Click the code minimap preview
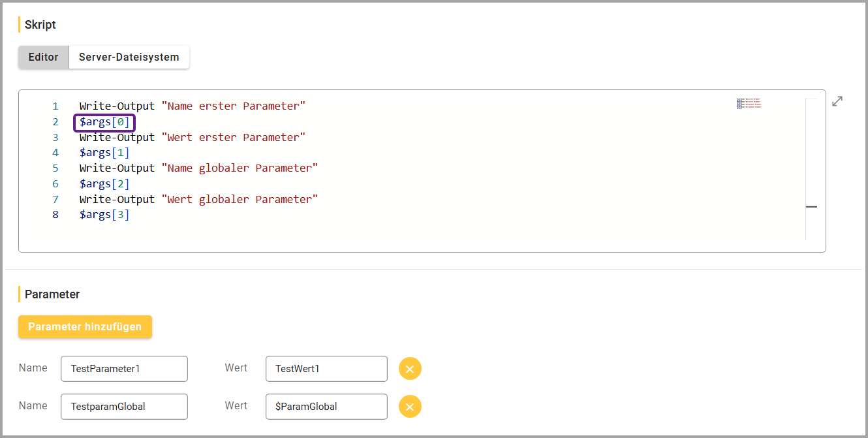 (x=749, y=103)
